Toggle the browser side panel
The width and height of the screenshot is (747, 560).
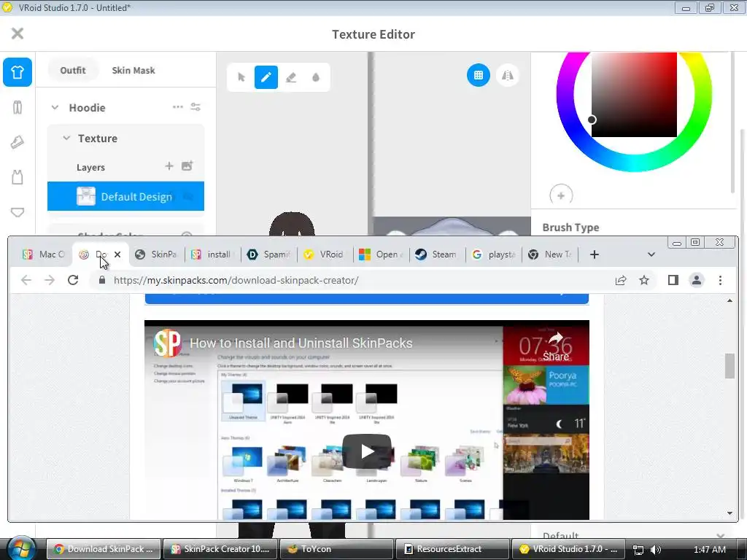[x=673, y=280]
